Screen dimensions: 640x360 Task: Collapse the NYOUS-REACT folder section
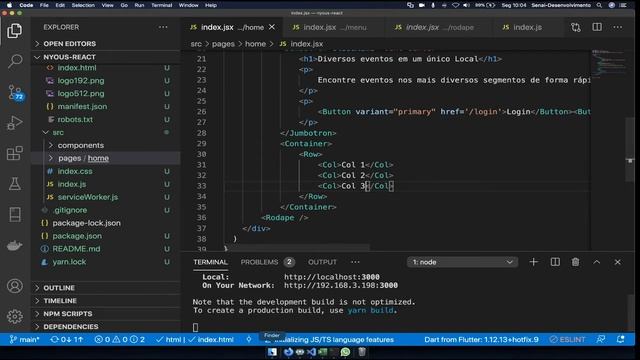tap(106, 57)
